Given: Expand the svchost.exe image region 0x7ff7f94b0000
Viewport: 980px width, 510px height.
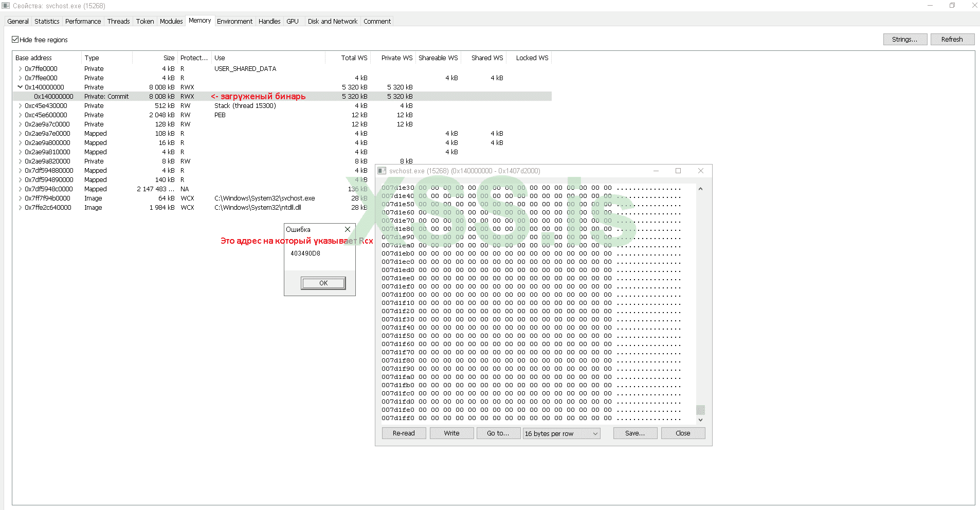Looking at the screenshot, I should click(20, 198).
